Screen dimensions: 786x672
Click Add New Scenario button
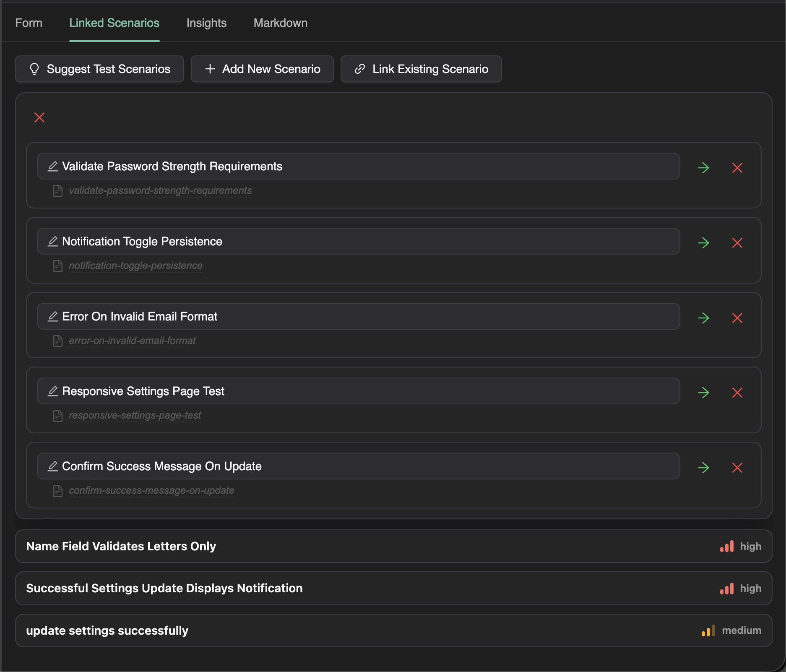(262, 69)
